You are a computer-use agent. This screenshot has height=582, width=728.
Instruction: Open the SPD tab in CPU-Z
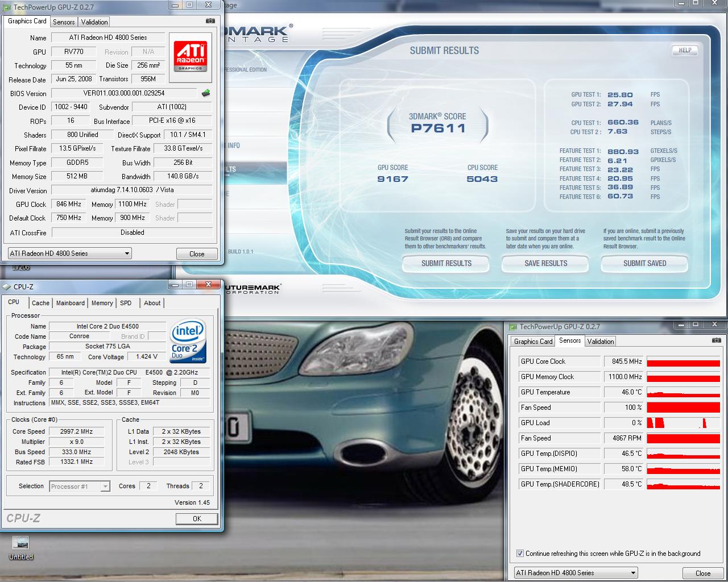[x=126, y=303]
